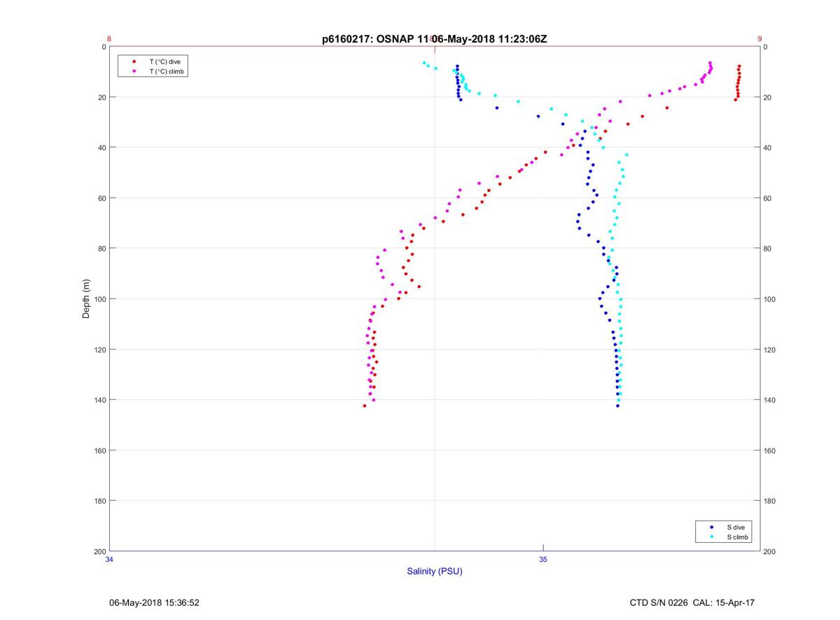Click depth tick '20' on the right axis
Viewport: 840px width, 620px height.
tap(767, 97)
